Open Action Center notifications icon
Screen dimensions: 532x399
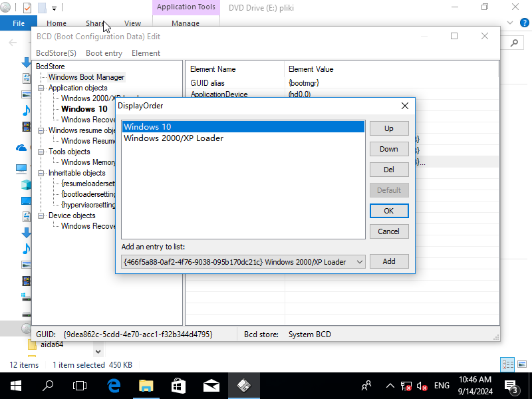pyautogui.click(x=511, y=386)
